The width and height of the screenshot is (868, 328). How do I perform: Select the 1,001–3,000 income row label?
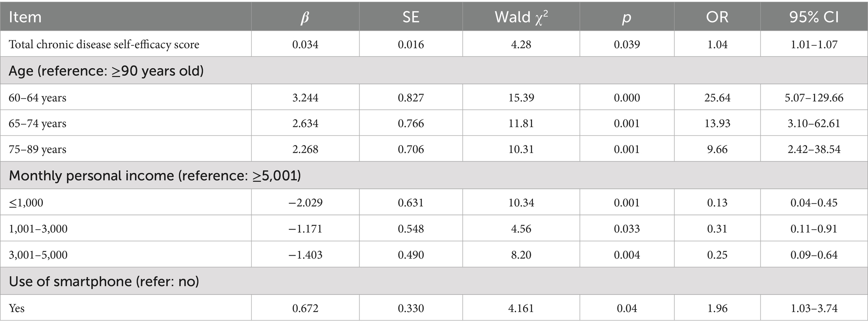pyautogui.click(x=38, y=229)
